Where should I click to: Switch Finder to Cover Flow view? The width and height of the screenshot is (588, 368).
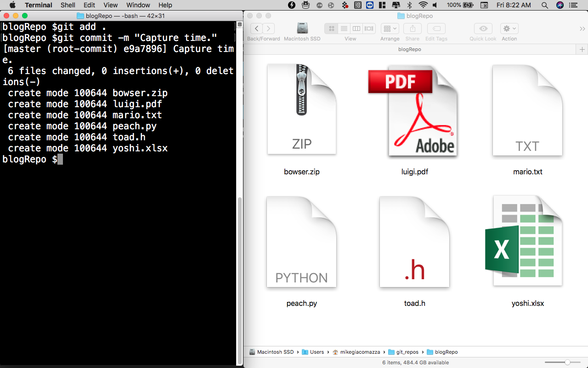[368, 28]
